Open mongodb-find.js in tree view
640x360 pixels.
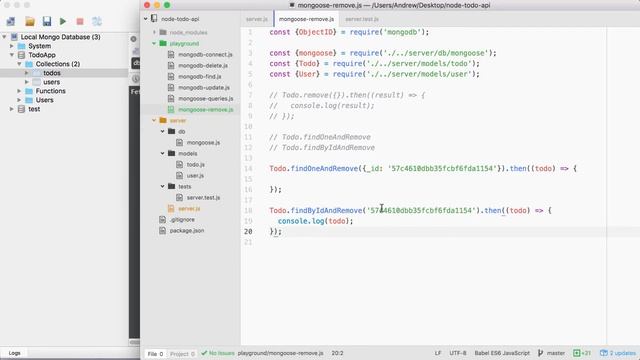(200, 76)
